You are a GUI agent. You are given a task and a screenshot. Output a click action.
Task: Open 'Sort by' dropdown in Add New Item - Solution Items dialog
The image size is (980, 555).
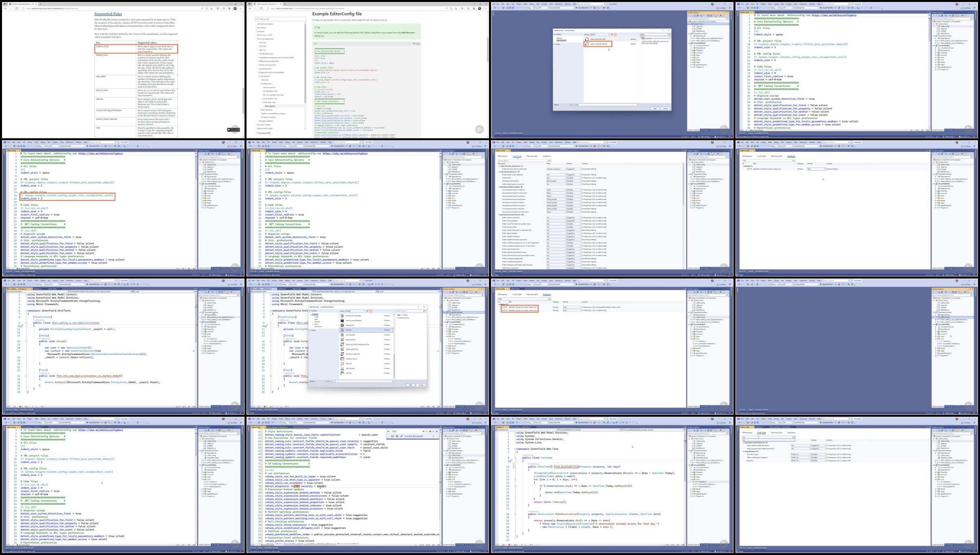point(600,35)
